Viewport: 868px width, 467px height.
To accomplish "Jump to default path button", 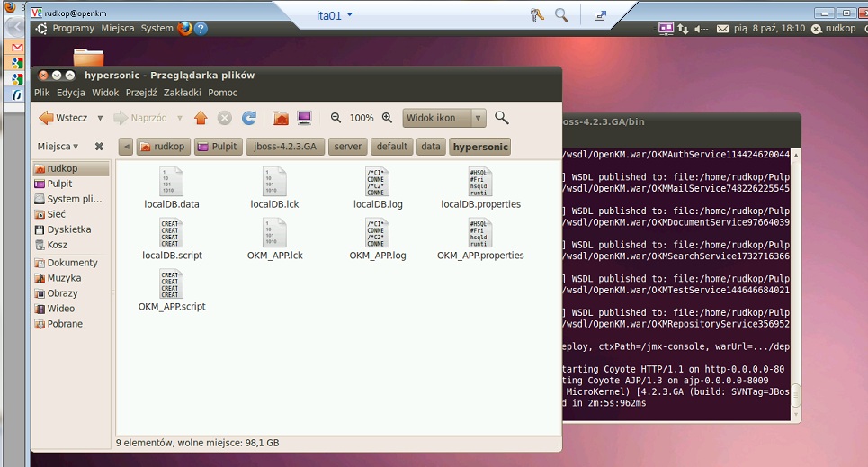I will point(392,147).
